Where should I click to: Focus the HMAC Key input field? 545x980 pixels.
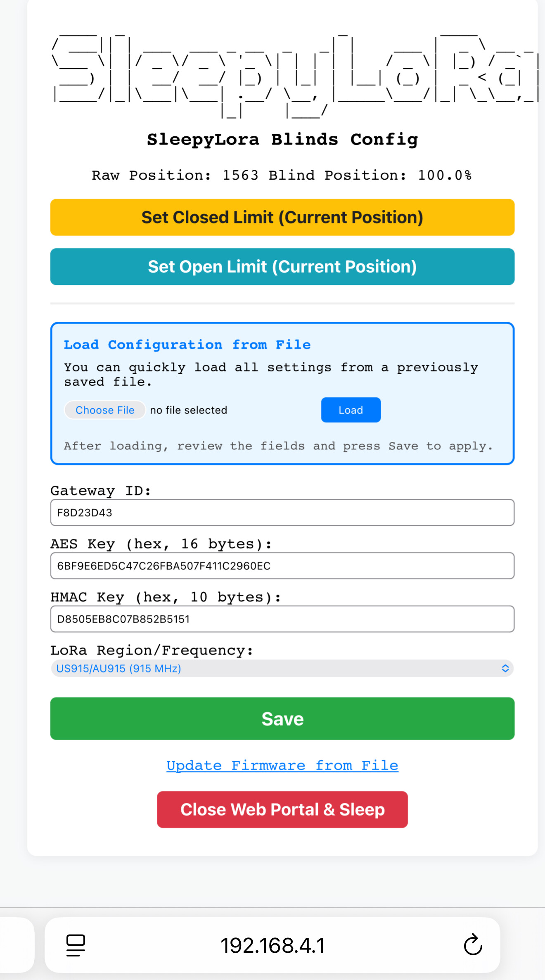[282, 619]
